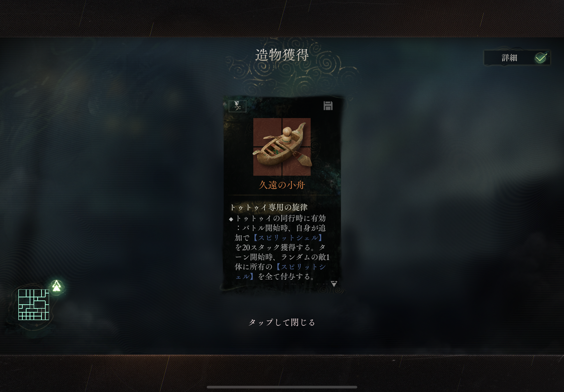
Task: Open the first 【スピリットシェル】 keyword link
Action: point(288,238)
